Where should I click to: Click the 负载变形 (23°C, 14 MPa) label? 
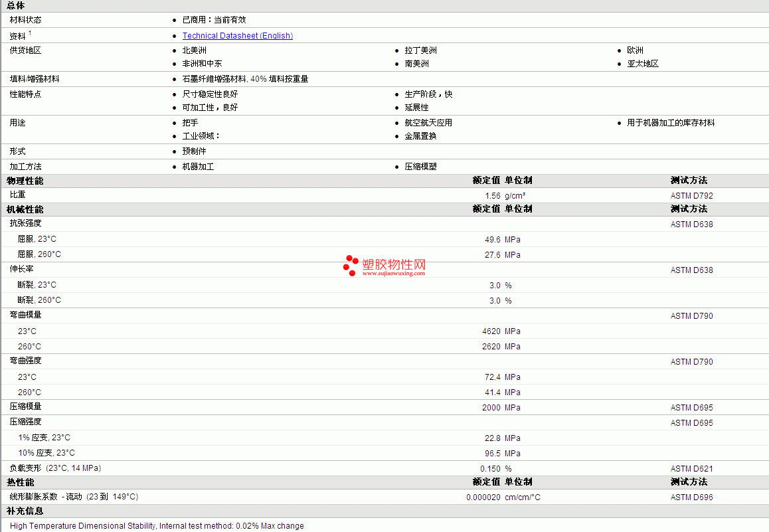pyautogui.click(x=55, y=468)
